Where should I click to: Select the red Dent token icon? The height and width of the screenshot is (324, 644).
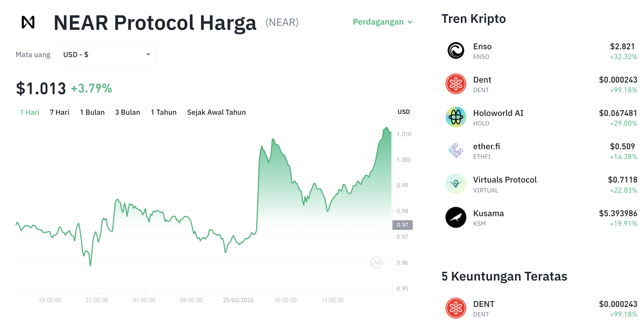coord(456,83)
